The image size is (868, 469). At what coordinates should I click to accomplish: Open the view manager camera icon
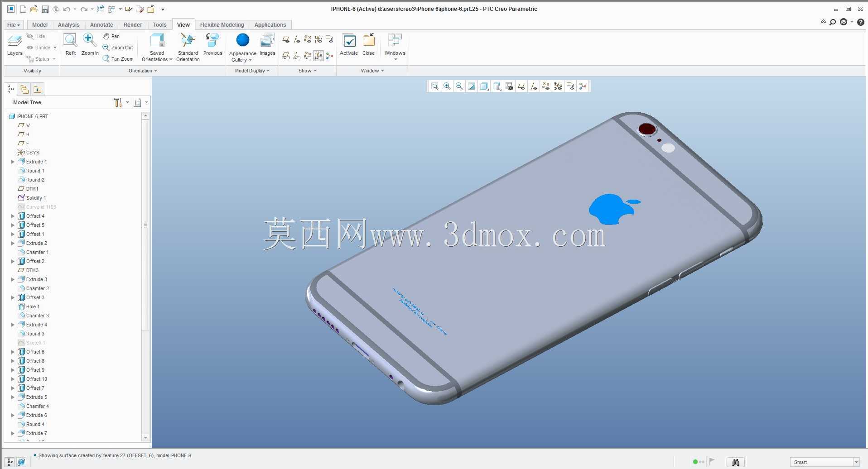(509, 86)
